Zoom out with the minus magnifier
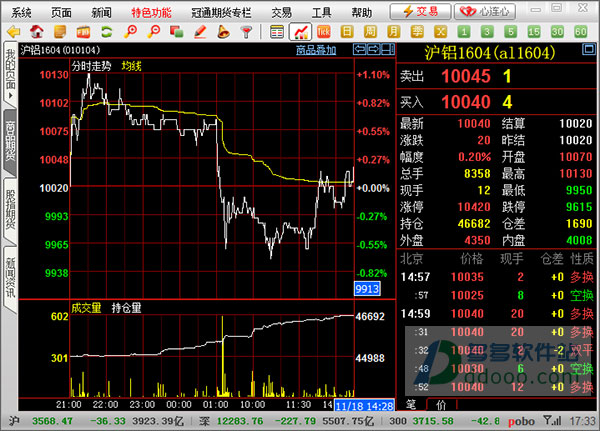The width and height of the screenshot is (600, 431). [x=153, y=31]
